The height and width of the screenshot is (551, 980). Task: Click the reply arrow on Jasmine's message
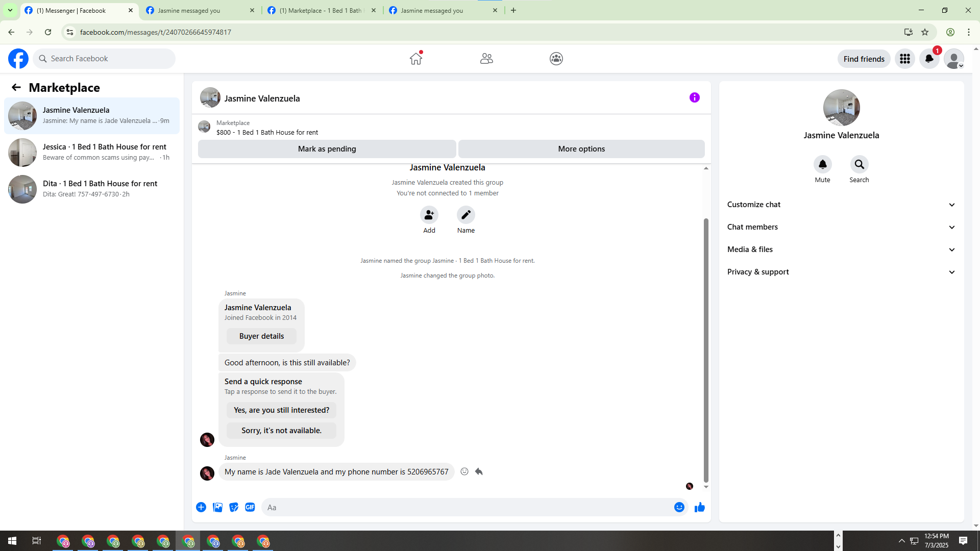[x=479, y=471]
